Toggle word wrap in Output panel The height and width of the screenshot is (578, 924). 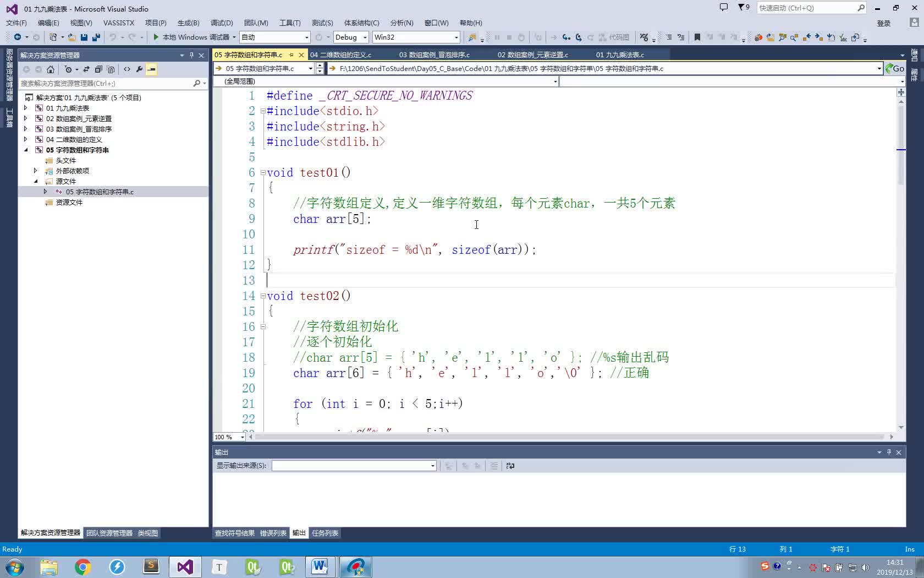510,466
